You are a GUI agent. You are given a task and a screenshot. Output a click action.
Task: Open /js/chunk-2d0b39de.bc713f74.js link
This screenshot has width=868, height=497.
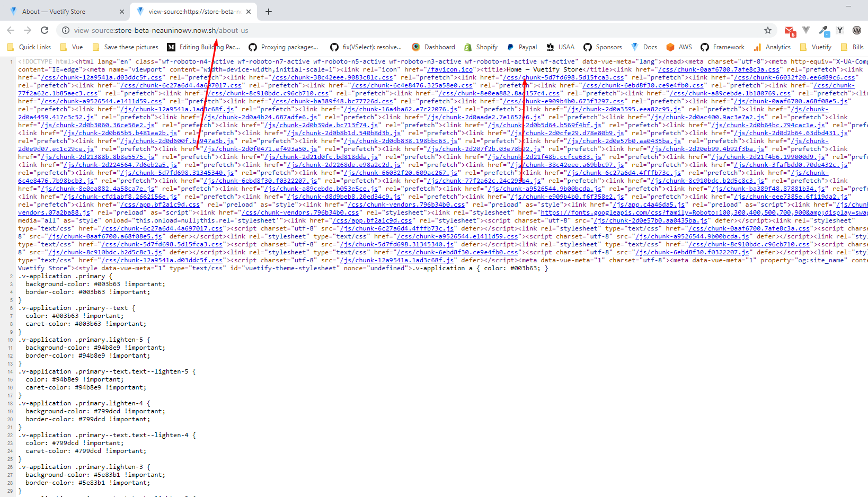tap(321, 125)
